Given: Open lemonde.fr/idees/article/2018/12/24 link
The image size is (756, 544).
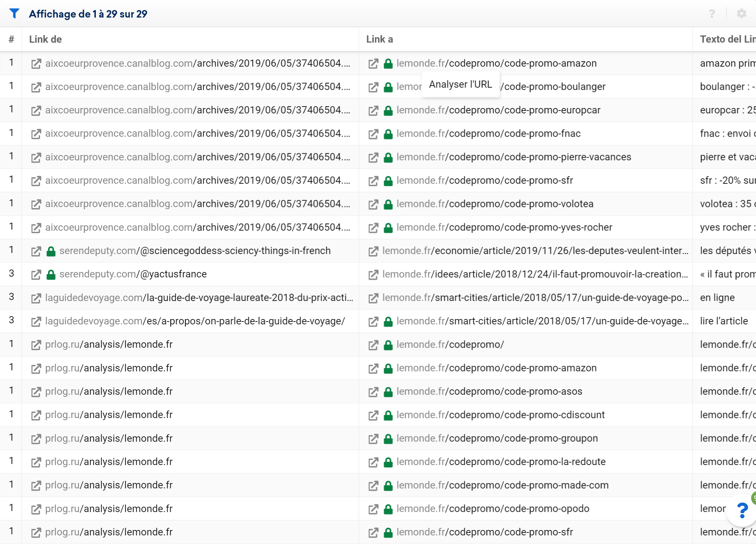Looking at the screenshot, I should (535, 274).
